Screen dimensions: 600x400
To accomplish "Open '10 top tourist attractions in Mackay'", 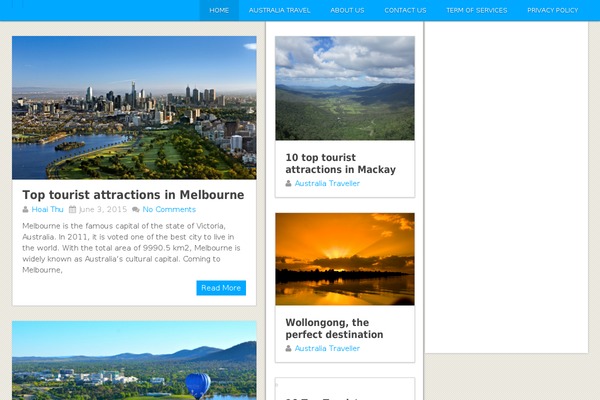I will (x=341, y=163).
